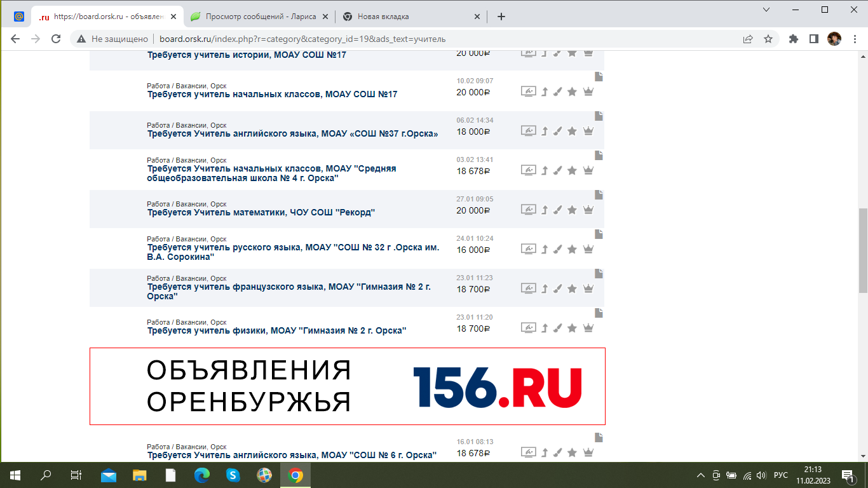This screenshot has height=488, width=868.
Task: Click the up-arrow icon for ЧОУ СОШ Рекорд ad
Action: [545, 210]
